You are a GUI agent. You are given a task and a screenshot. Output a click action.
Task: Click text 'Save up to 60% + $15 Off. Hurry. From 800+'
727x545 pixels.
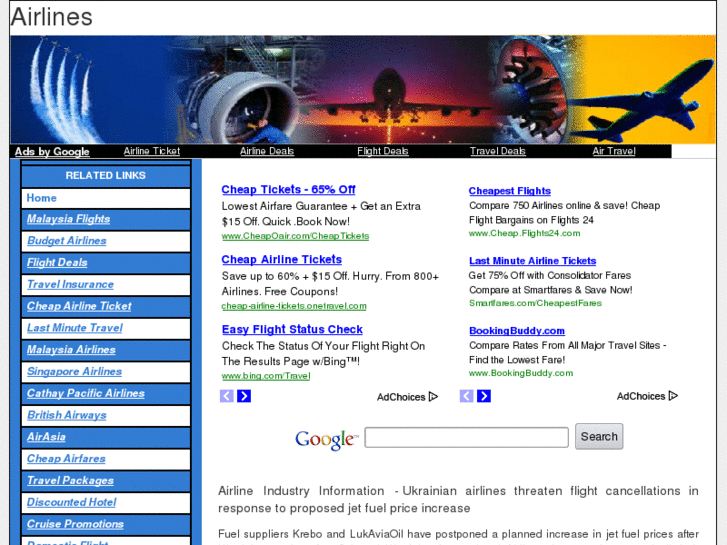pyautogui.click(x=330, y=276)
